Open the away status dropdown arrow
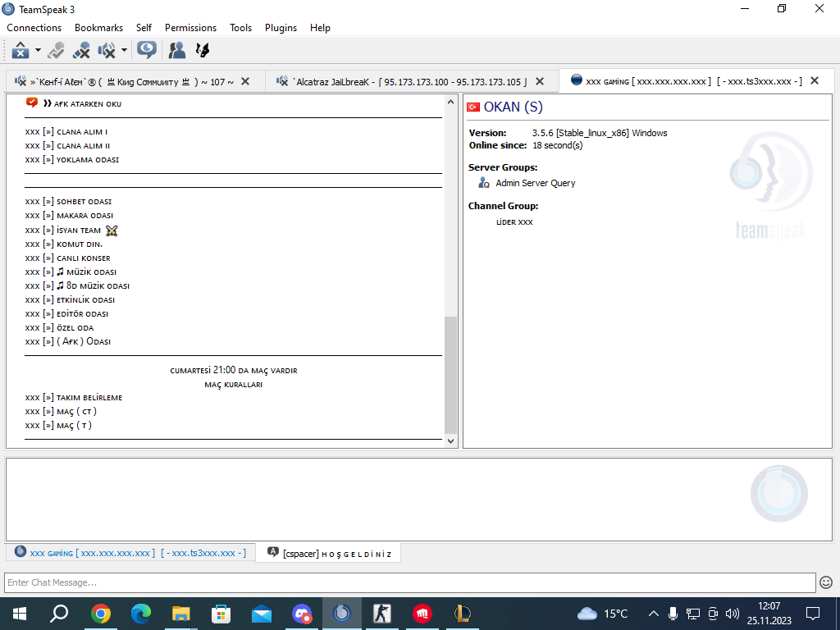This screenshot has width=840, height=630. coord(38,50)
